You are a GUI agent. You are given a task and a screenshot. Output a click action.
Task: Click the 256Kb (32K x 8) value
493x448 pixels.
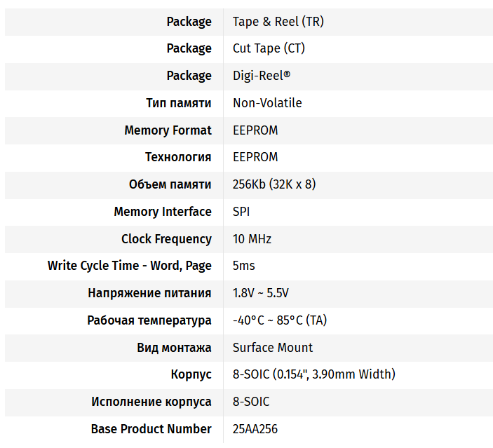pyautogui.click(x=274, y=184)
